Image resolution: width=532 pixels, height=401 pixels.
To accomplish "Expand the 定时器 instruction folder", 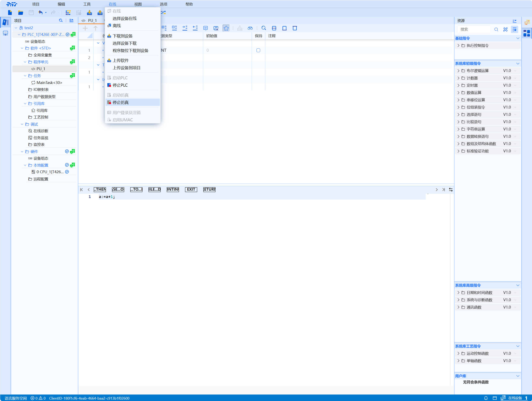I will coord(458,85).
